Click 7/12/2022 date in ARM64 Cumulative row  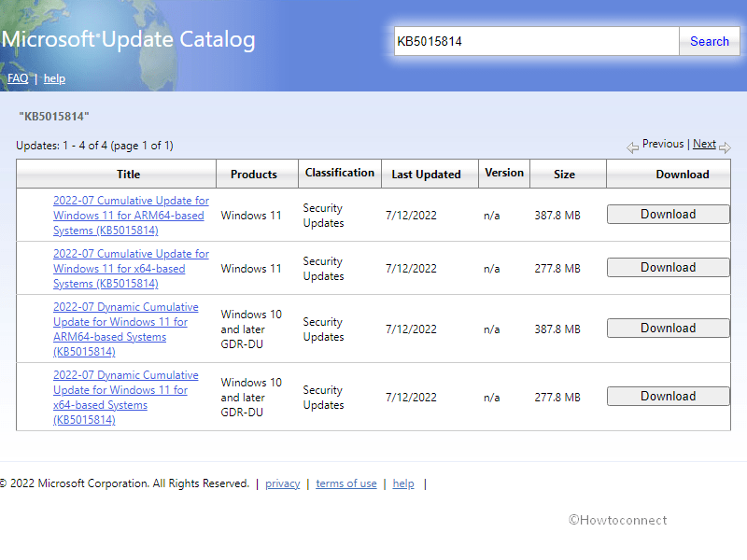tap(411, 216)
